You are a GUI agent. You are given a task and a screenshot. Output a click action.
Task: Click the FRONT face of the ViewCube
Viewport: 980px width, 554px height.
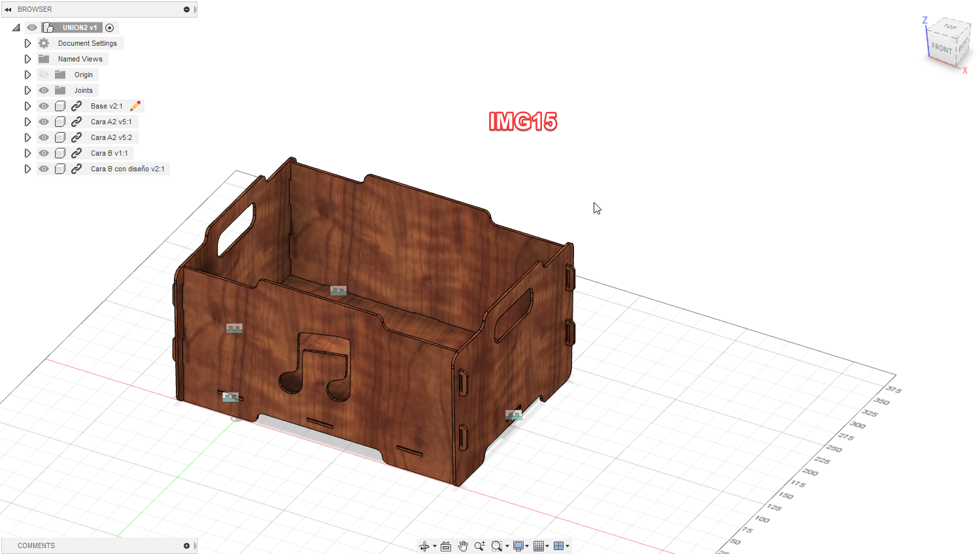[x=942, y=48]
